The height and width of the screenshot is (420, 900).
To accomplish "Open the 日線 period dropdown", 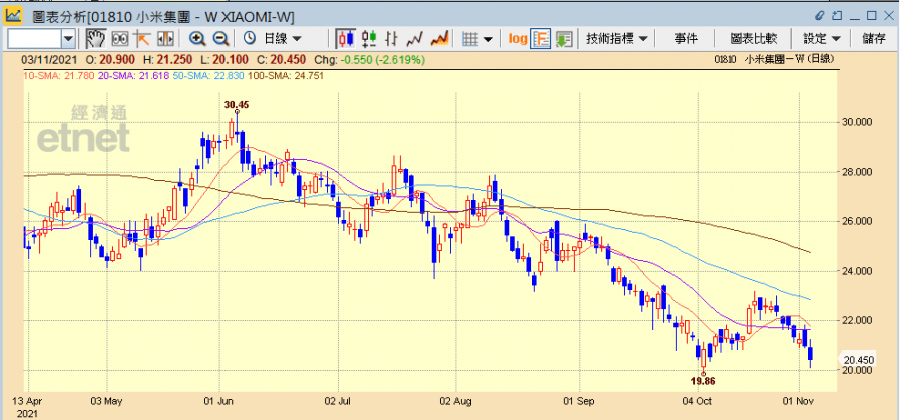I will click(282, 38).
